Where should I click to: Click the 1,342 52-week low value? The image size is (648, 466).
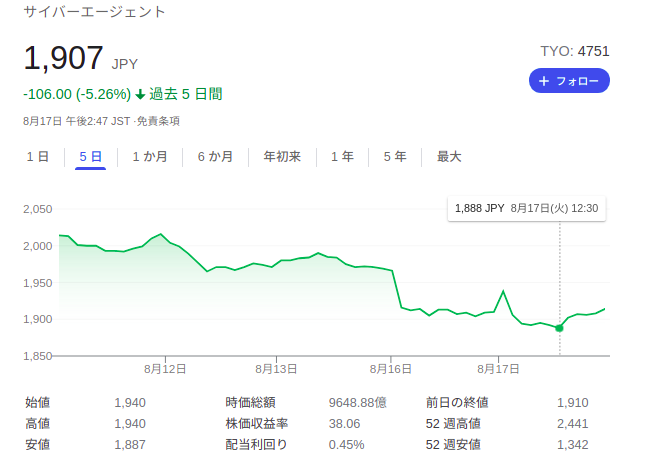[x=573, y=445]
